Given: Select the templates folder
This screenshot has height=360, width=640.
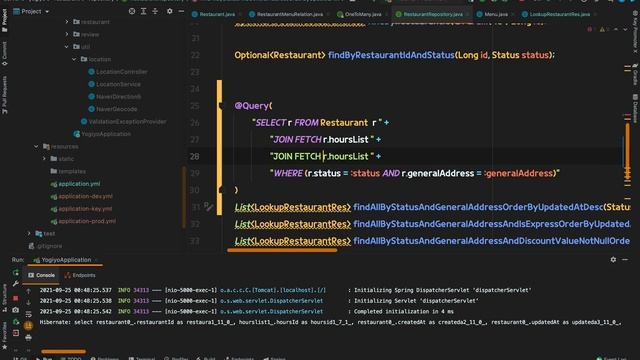Looking at the screenshot, I should coord(68,171).
